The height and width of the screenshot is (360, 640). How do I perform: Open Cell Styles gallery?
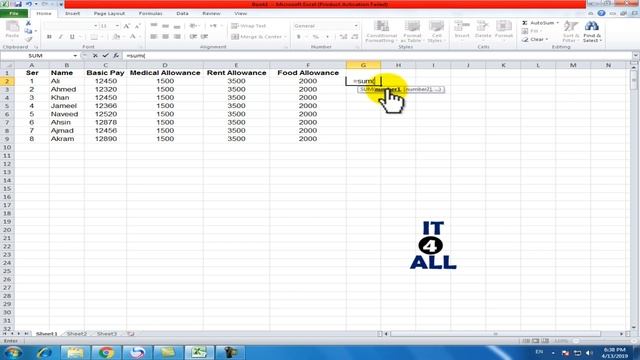[x=436, y=31]
